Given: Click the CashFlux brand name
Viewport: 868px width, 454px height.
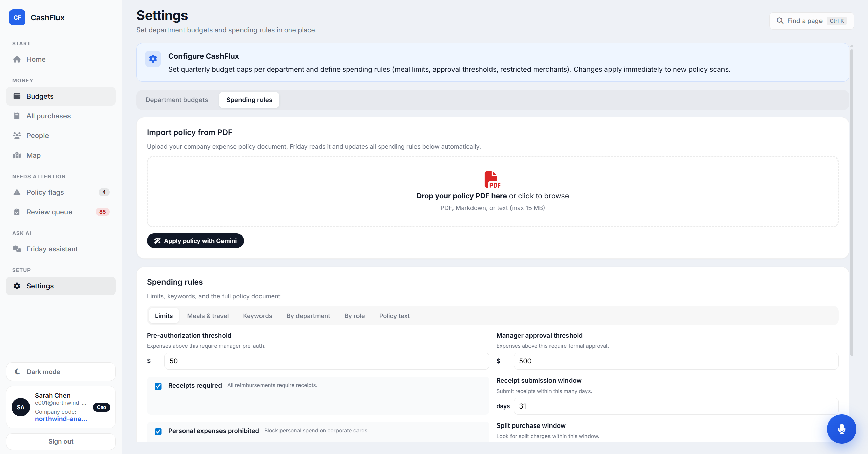Looking at the screenshot, I should pos(47,18).
